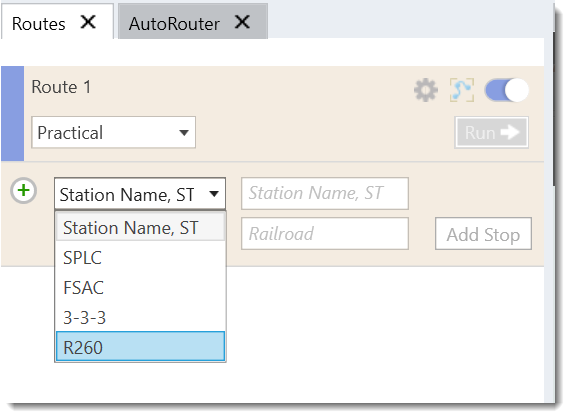Image resolution: width=570 pixels, height=418 pixels.
Task: Toggle Route 1 visibility switch
Action: [506, 90]
